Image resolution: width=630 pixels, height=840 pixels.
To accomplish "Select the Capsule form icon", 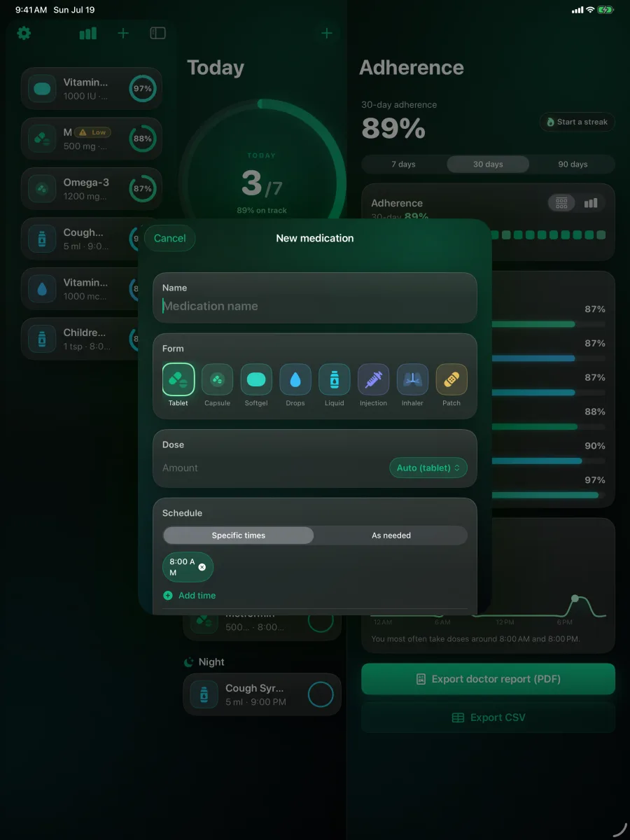I will (x=217, y=379).
